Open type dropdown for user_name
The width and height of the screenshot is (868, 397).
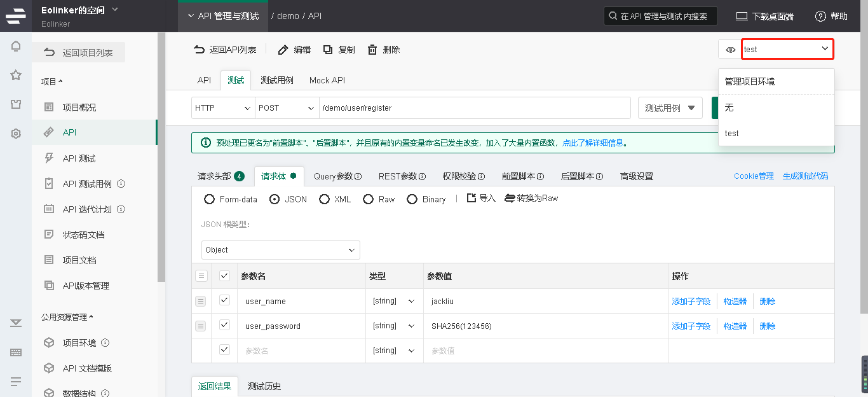393,301
